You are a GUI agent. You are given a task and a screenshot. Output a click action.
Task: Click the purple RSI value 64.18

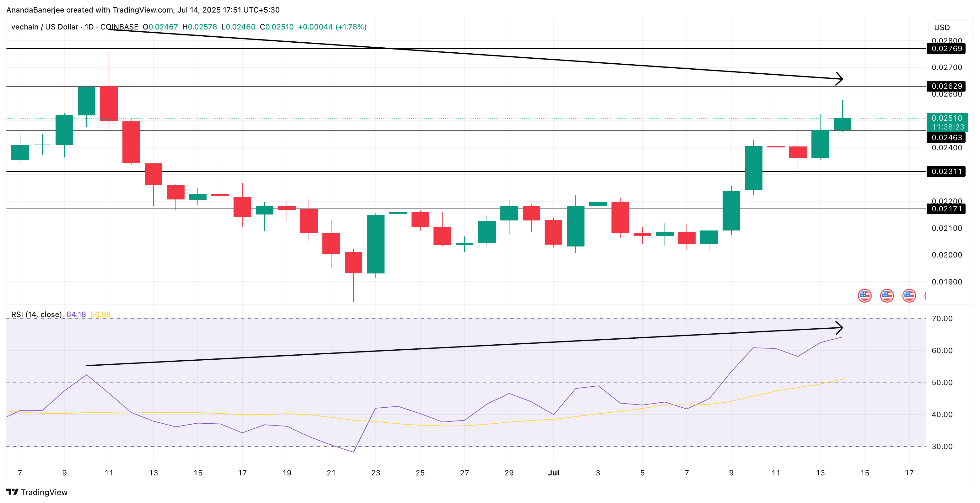(x=76, y=315)
